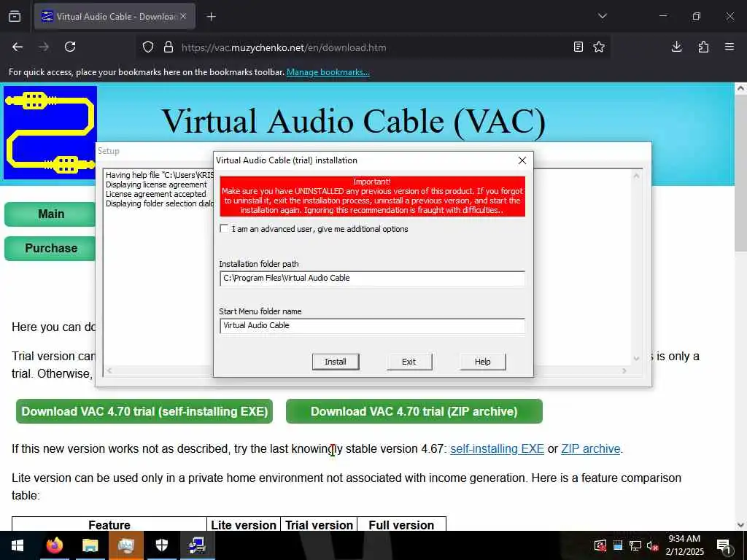Open the network tray icon

click(635, 545)
